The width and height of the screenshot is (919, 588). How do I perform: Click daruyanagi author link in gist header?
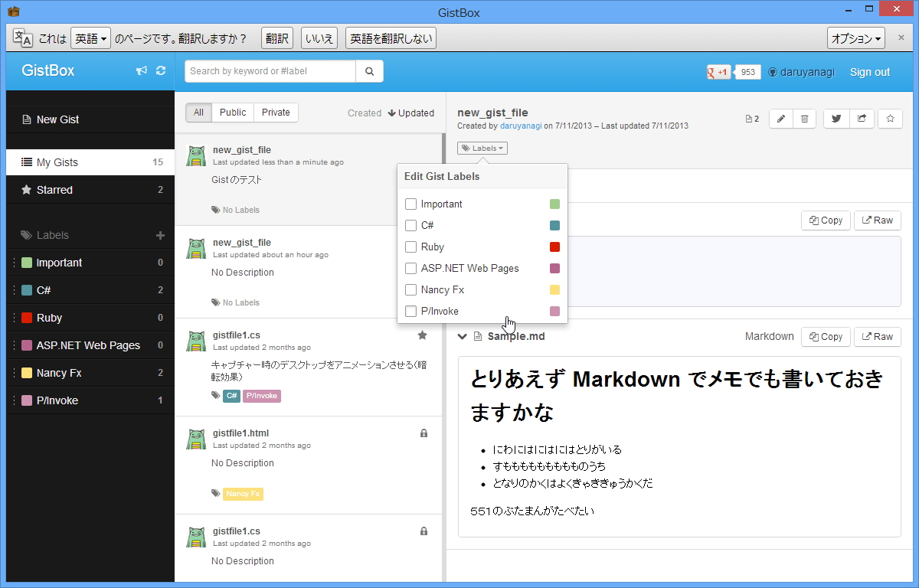(x=521, y=126)
